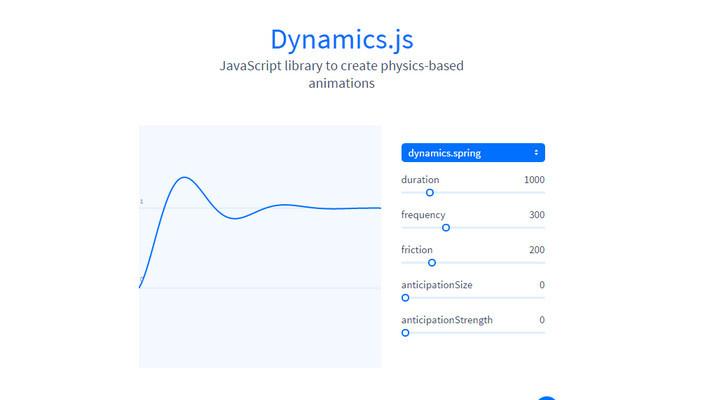Screen dimensions: 726x400
Task: Click the anticipationStrength value 0
Action: pos(542,320)
